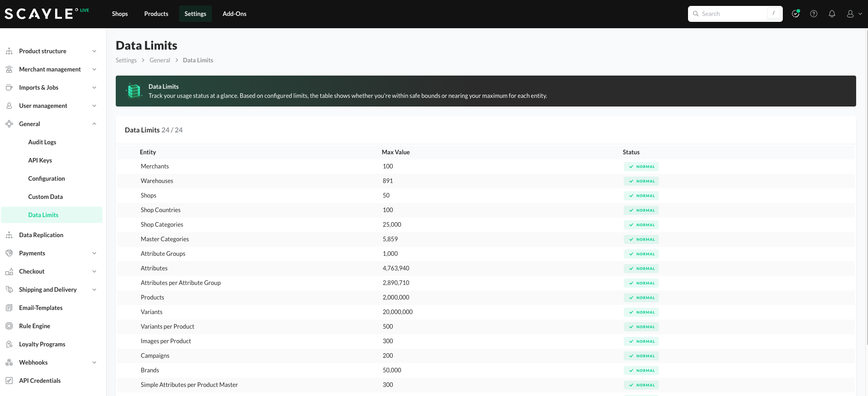Click the notifications bell icon
The image size is (868, 396).
click(832, 14)
